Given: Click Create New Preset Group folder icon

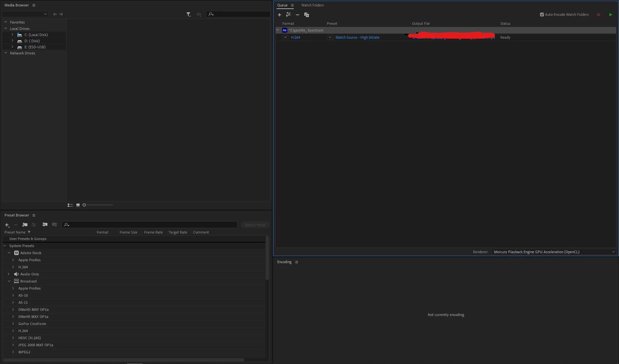Looking at the screenshot, I should tap(25, 225).
